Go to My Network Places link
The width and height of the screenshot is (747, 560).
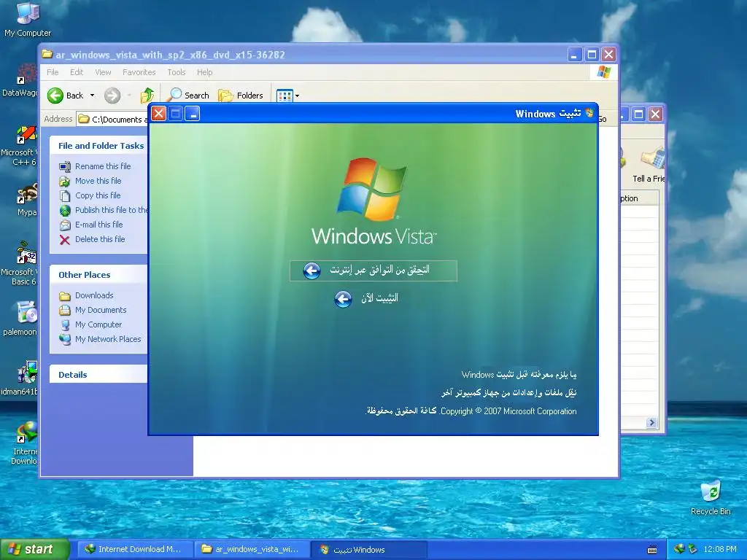pyautogui.click(x=108, y=339)
